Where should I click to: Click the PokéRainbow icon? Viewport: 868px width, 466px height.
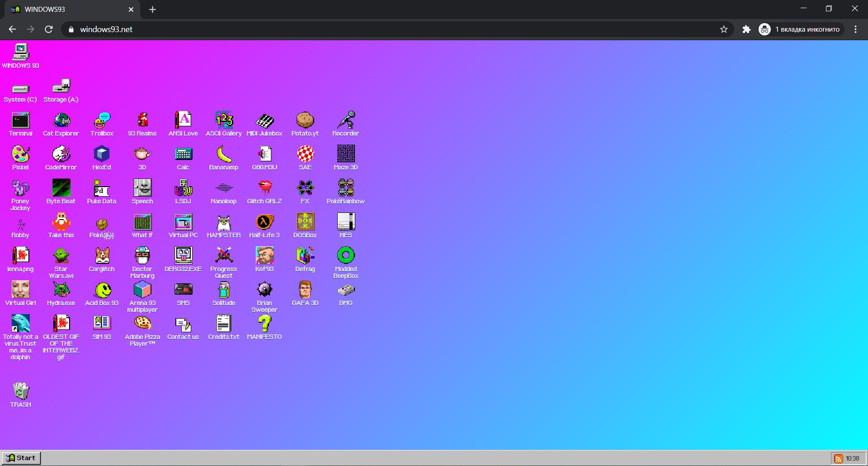346,192
